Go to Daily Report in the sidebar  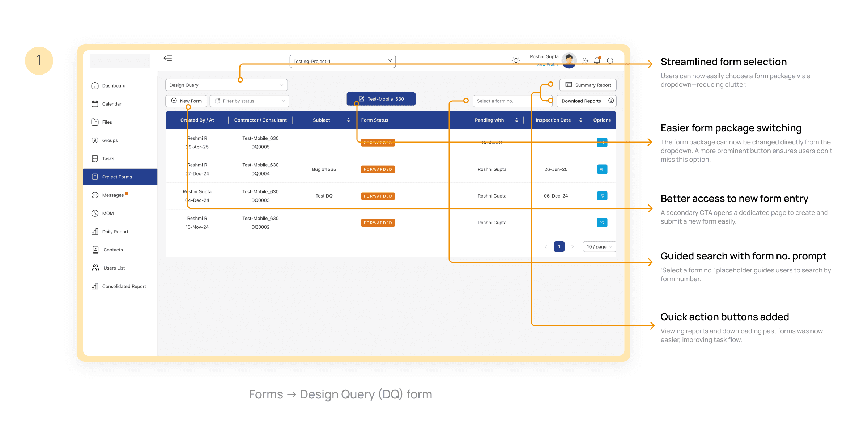coord(115,232)
